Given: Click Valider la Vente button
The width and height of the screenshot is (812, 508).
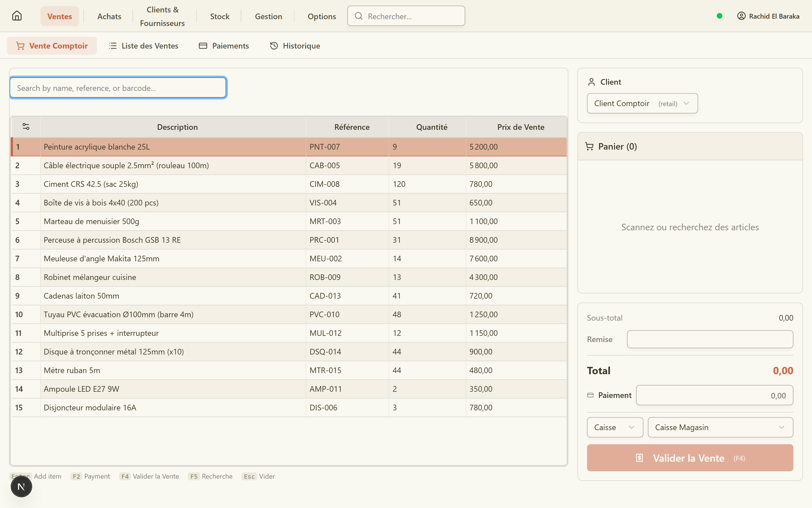Looking at the screenshot, I should coord(690,458).
